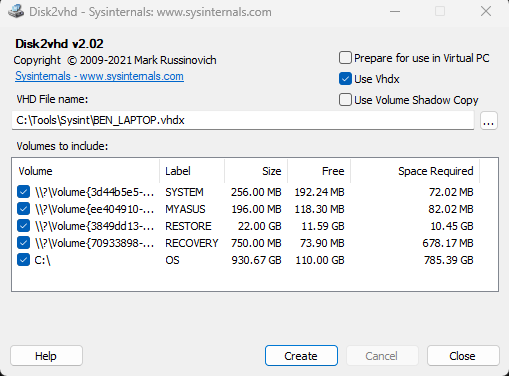Click volume path starting with ee404910

[94, 209]
